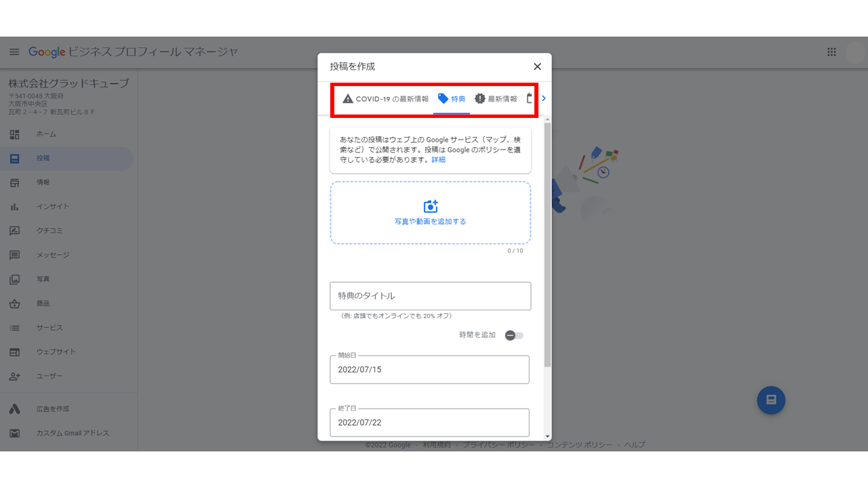Screen dimensions: 868x488
Task: Open the ヘルプ footer link
Action: coord(635,445)
